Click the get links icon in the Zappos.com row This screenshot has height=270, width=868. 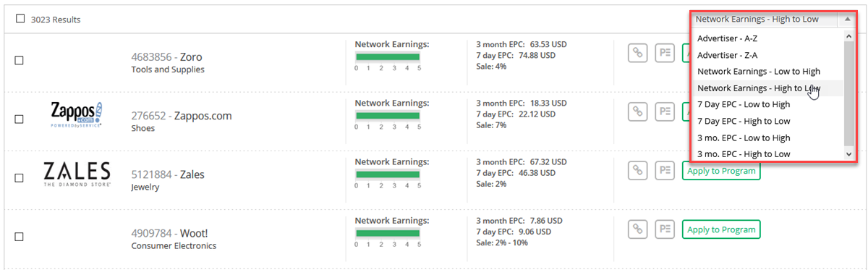637,111
